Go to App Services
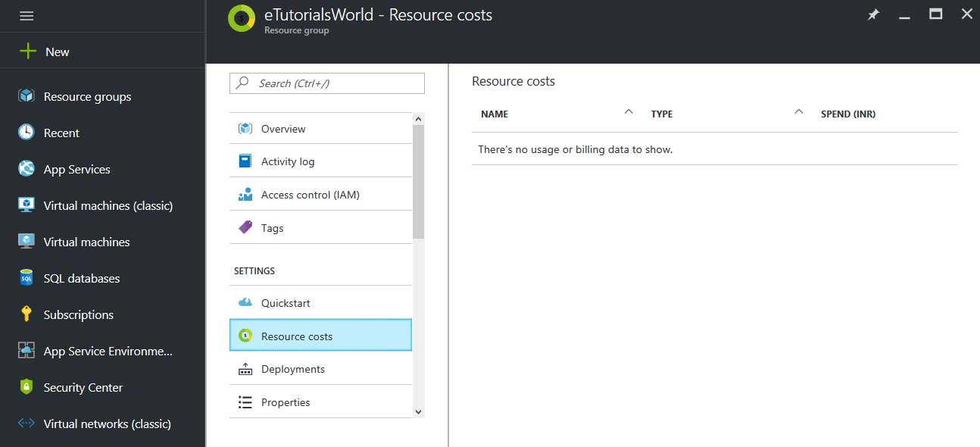This screenshot has height=447, width=980. pyautogui.click(x=77, y=169)
